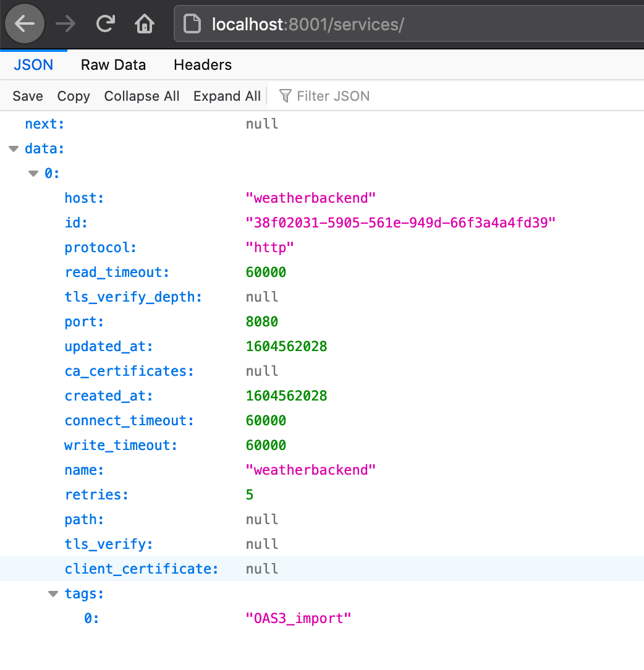This screenshot has height=670, width=644.
Task: Click the forward navigation arrow
Action: pos(65,24)
